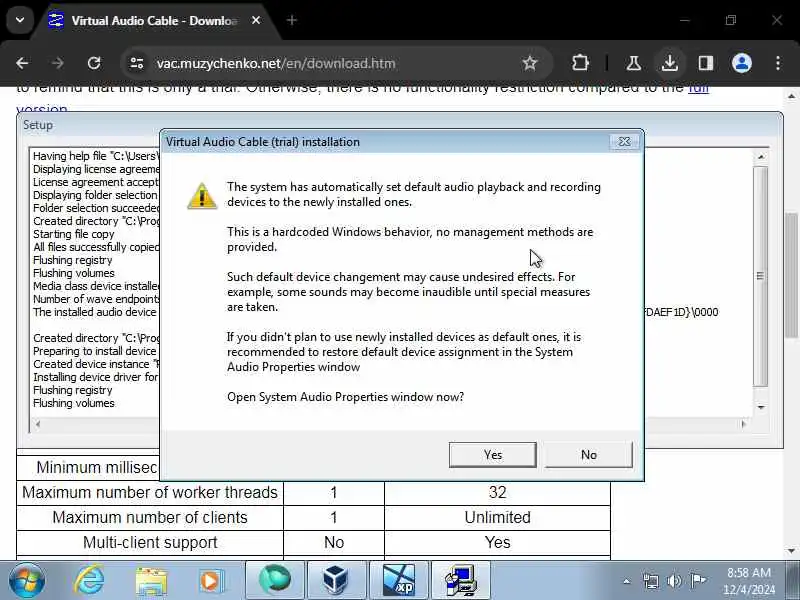
Task: Open Windows Media Player from taskbar
Action: (x=211, y=581)
